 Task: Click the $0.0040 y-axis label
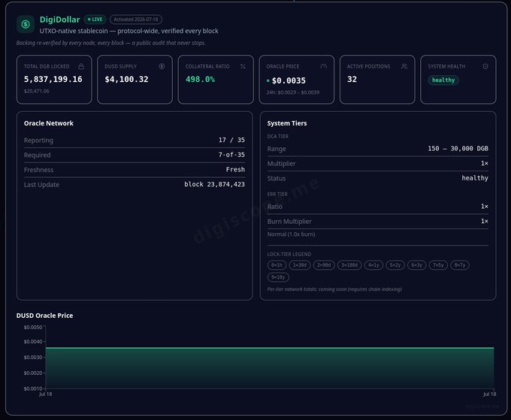[33, 341]
